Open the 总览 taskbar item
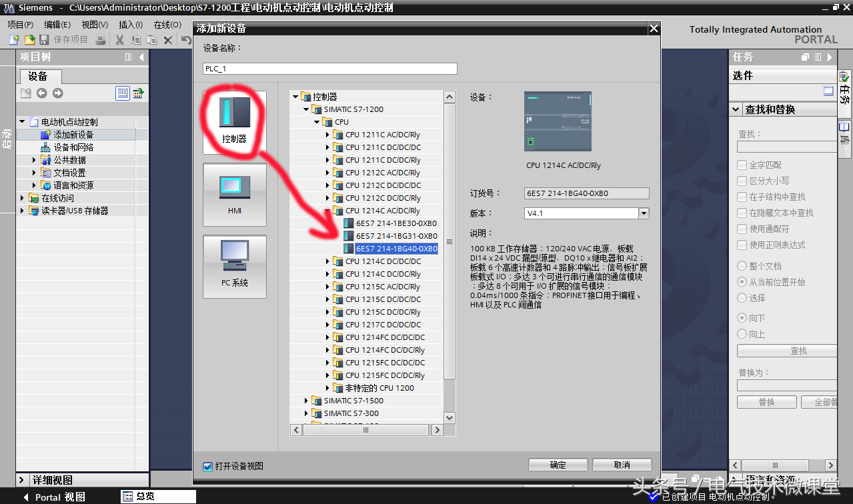Viewport: 853px width, 504px height. (x=158, y=497)
